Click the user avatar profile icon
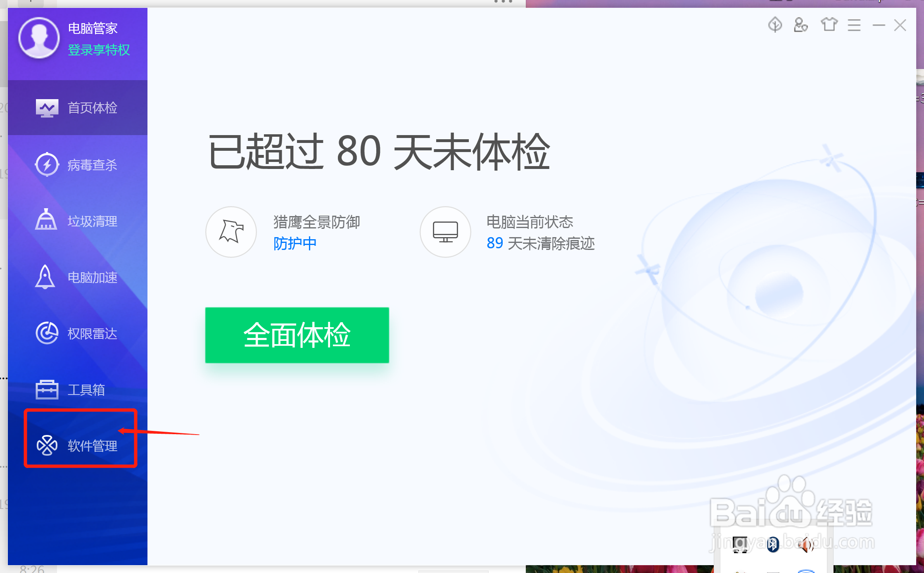Viewport: 924px width, 573px height. click(x=39, y=38)
